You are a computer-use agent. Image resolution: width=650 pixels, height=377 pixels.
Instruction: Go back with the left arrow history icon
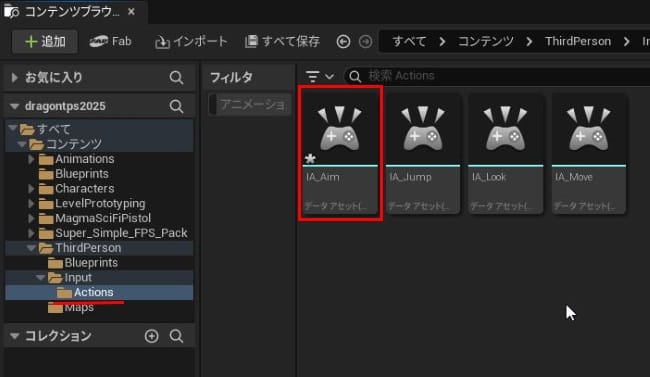[343, 41]
